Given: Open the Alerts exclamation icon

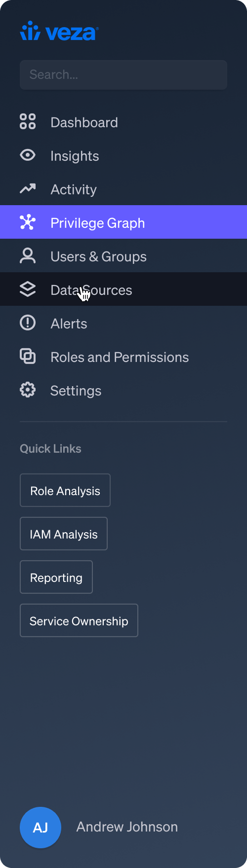Looking at the screenshot, I should (x=28, y=323).
